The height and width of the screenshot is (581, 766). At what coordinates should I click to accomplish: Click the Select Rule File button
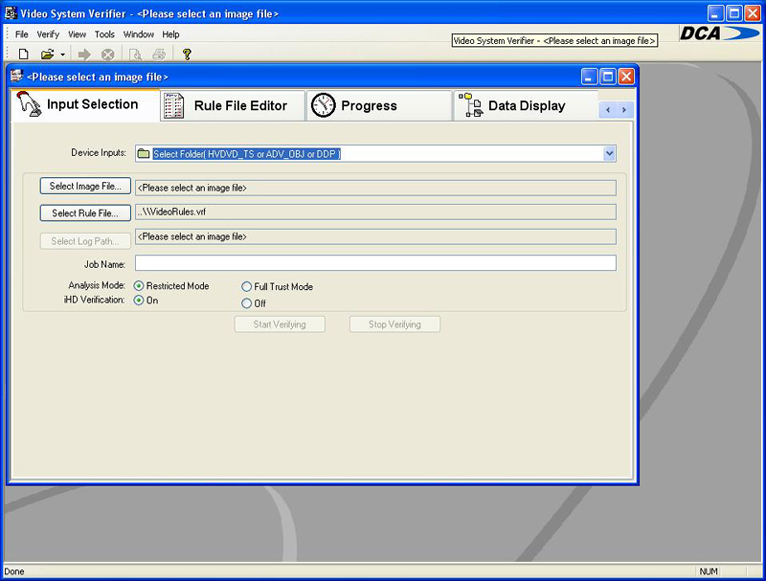point(85,213)
